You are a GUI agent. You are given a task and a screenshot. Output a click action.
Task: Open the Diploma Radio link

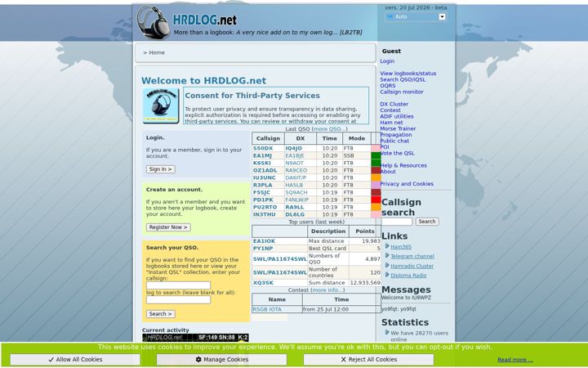[x=408, y=276]
